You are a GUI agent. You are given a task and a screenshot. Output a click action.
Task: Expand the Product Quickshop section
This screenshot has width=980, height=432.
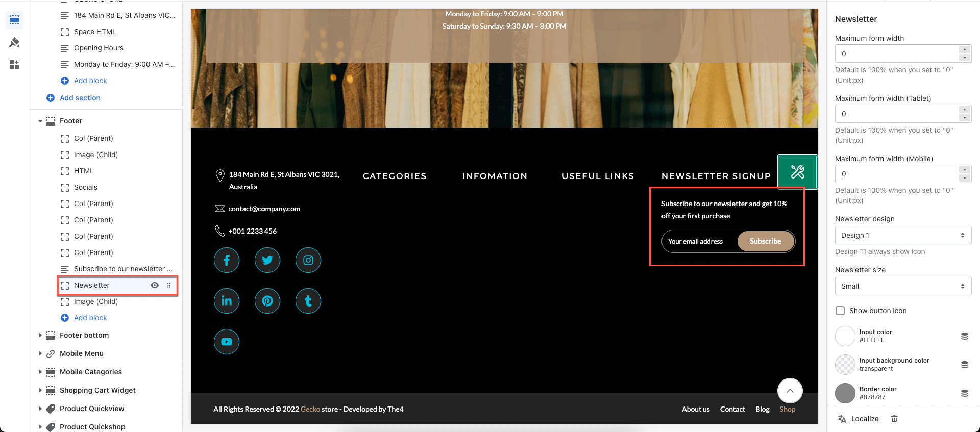click(x=40, y=427)
